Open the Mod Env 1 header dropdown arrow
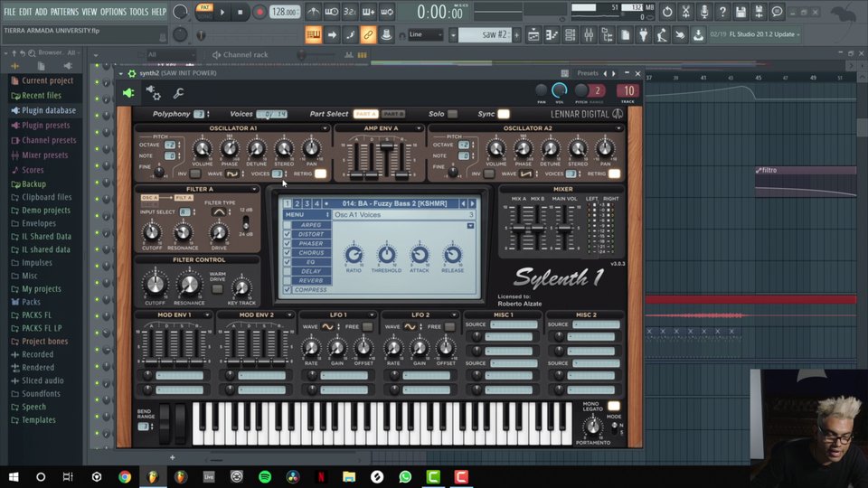The width and height of the screenshot is (868, 488). (x=207, y=314)
